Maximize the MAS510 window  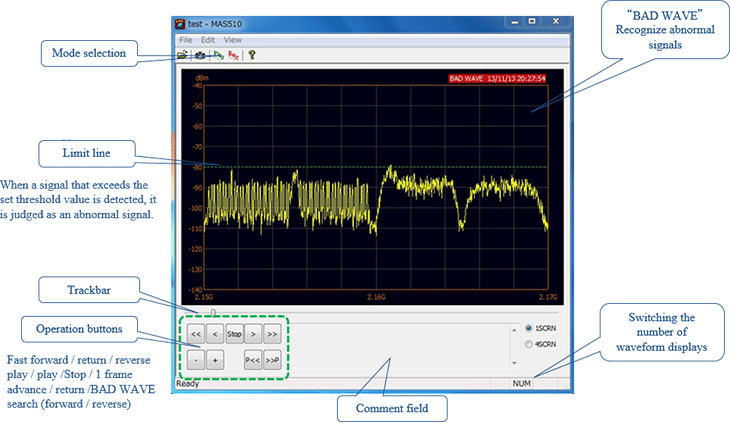(532, 22)
